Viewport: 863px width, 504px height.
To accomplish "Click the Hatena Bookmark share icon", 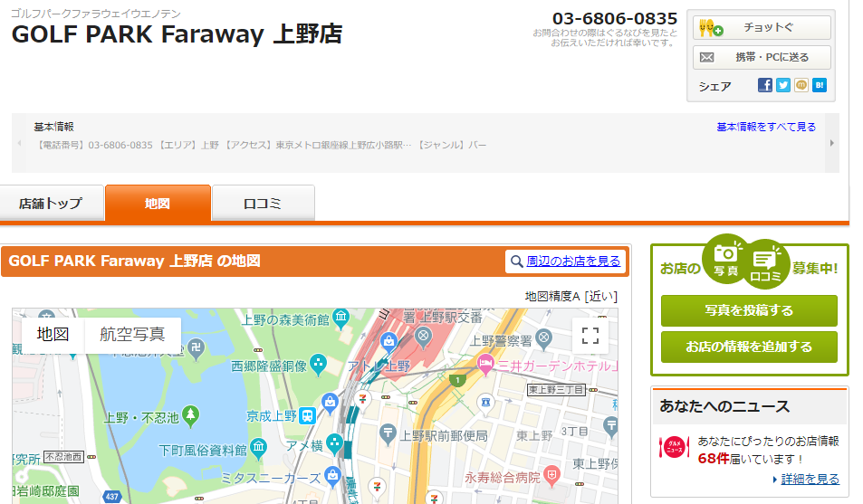I will (x=820, y=85).
